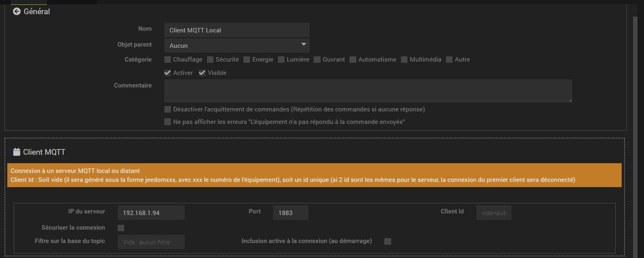Screen dimensions: 644x258
Task: Click the IP du serveur field
Action: click(x=151, y=213)
